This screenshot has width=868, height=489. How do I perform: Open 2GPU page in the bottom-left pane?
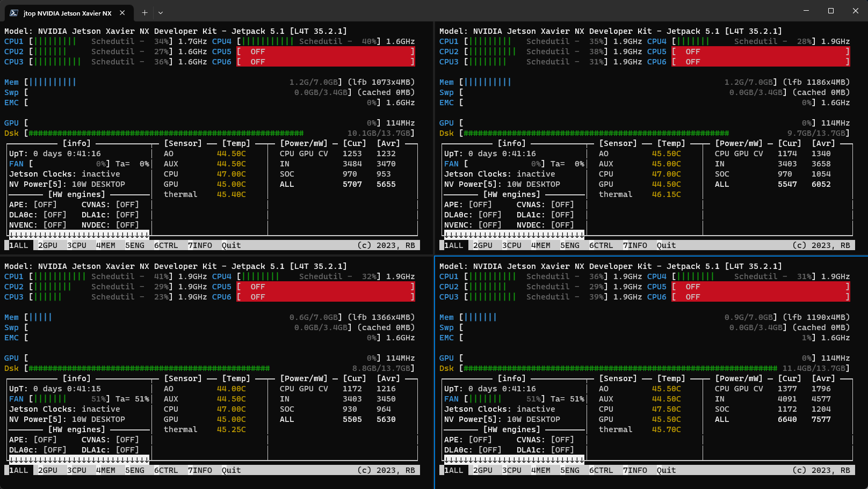point(48,470)
